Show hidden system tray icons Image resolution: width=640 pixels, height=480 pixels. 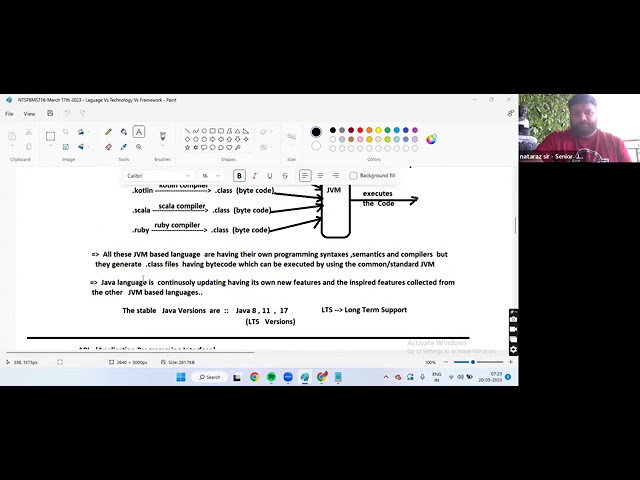pyautogui.click(x=386, y=377)
